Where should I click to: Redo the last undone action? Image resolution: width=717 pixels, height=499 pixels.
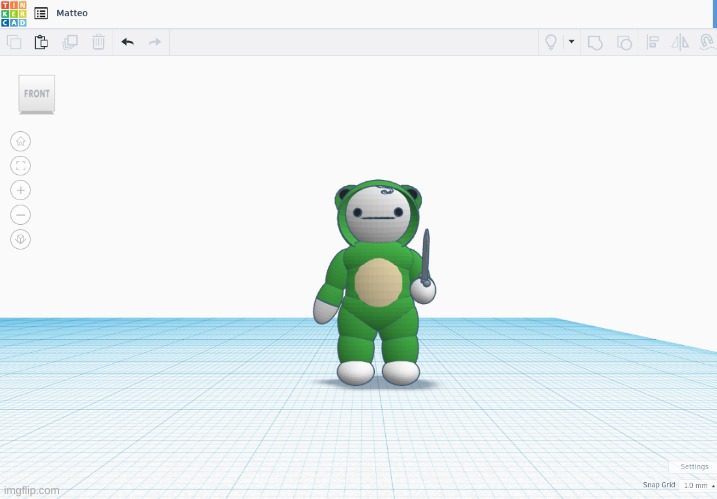[155, 42]
